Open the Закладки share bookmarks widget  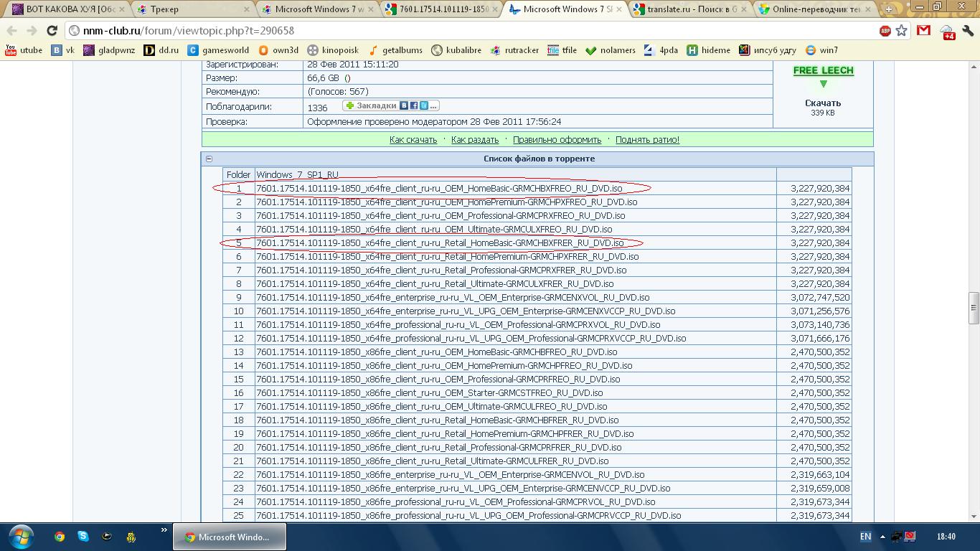(390, 105)
